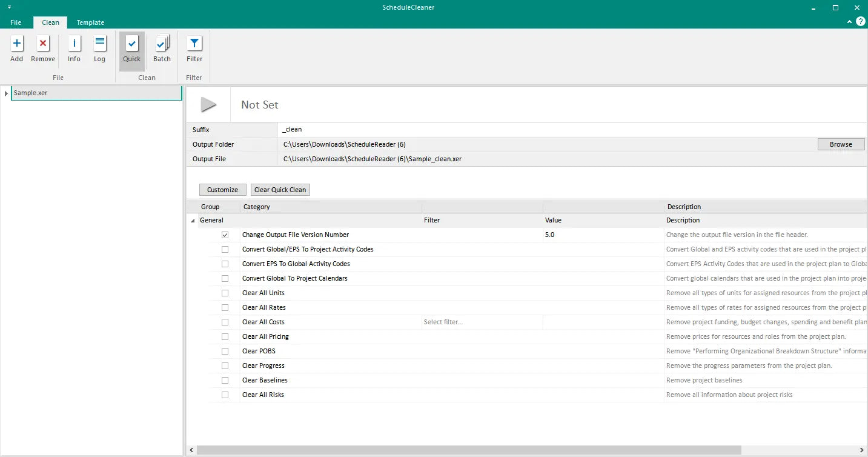868x457 pixels.
Task: Check the Clear All Pricing option
Action: [x=225, y=336]
